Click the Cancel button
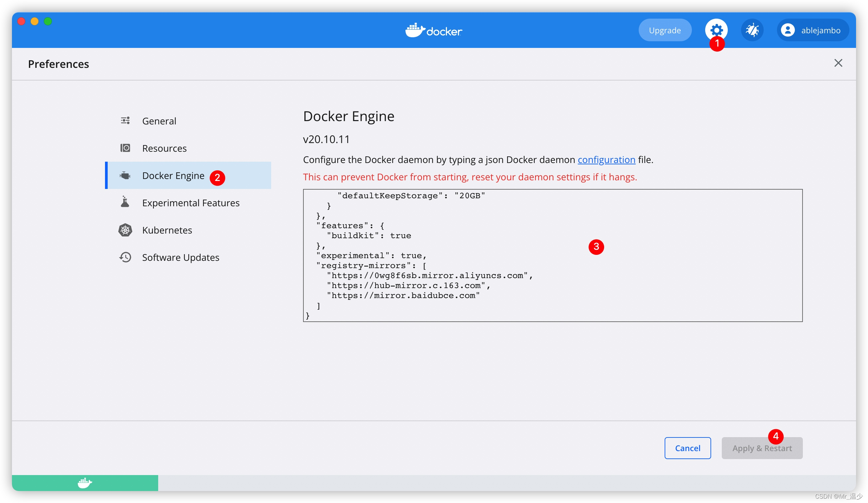 [687, 448]
